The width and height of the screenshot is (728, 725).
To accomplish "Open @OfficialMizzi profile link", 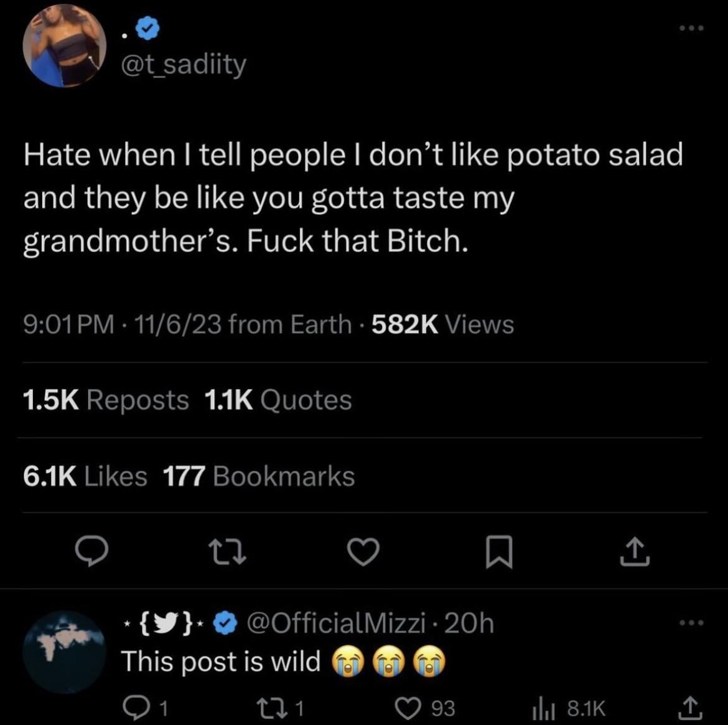I will point(337,622).
